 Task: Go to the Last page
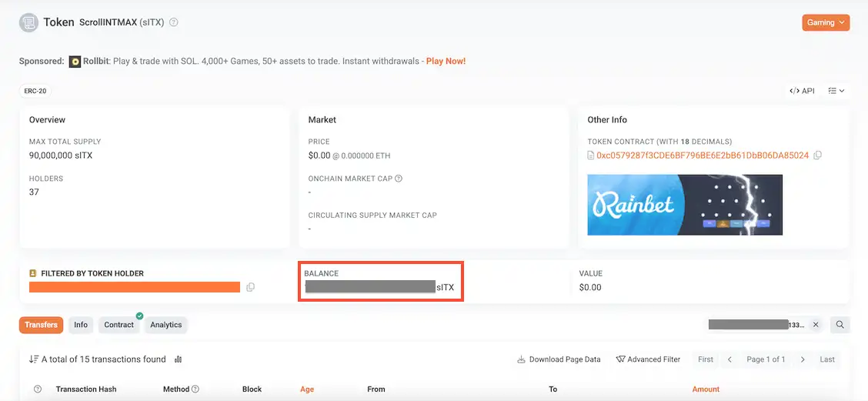[827, 359]
